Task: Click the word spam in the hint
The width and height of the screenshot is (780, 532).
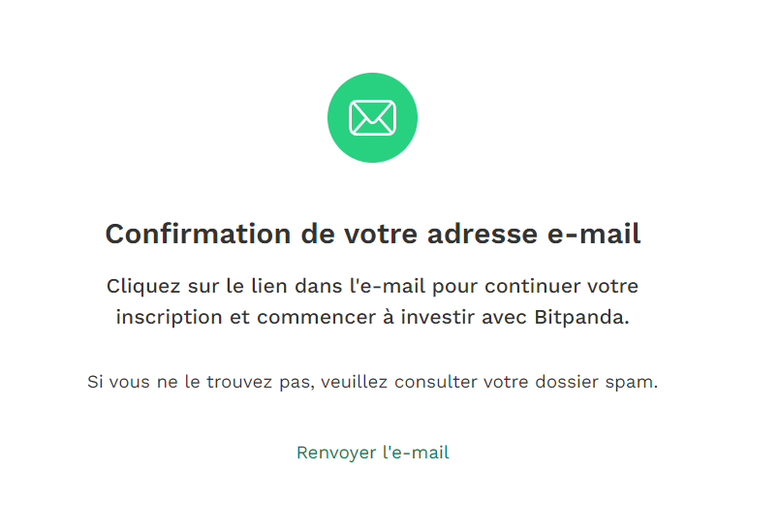Action: tap(635, 382)
